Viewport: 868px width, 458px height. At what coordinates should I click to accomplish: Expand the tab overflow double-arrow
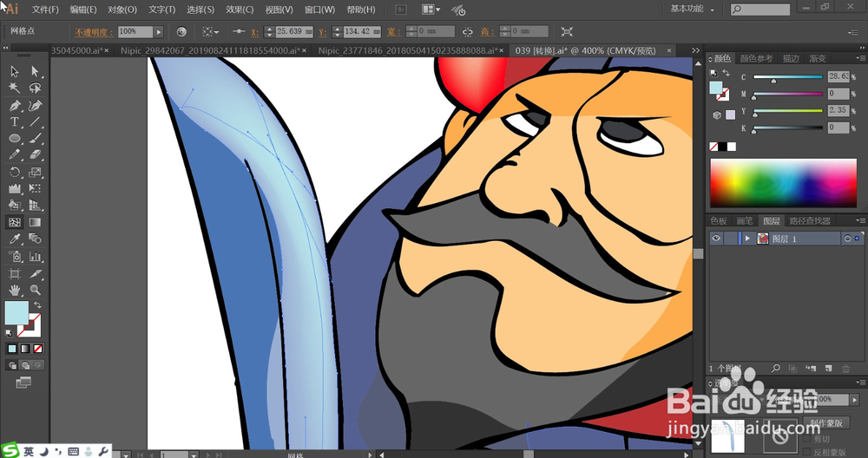coord(695,50)
